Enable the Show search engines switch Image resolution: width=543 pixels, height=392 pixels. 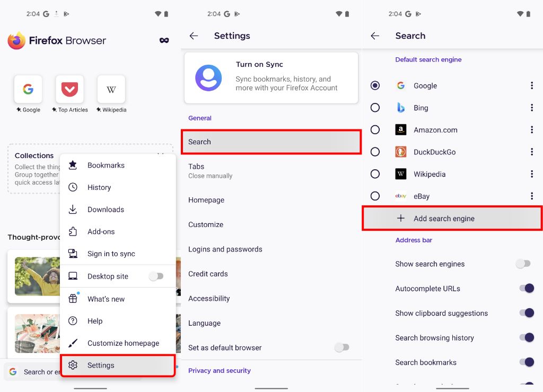point(523,264)
